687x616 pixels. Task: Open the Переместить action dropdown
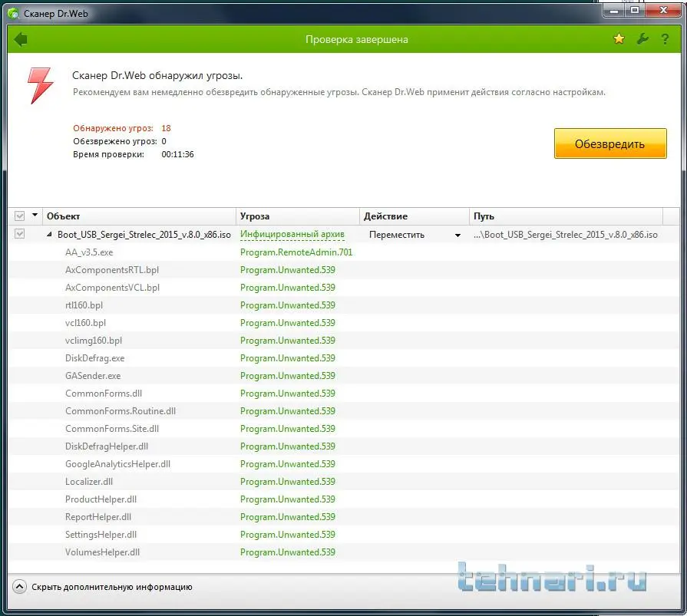tap(457, 235)
